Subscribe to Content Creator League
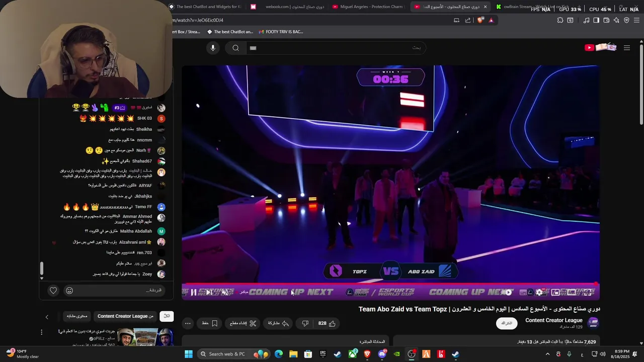Viewport: 644px width, 362px height. [507, 323]
